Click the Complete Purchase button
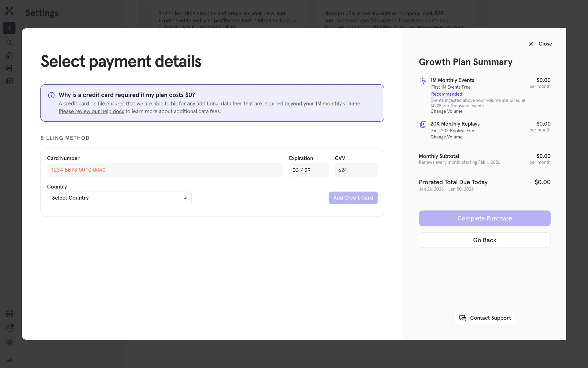 pyautogui.click(x=484, y=218)
